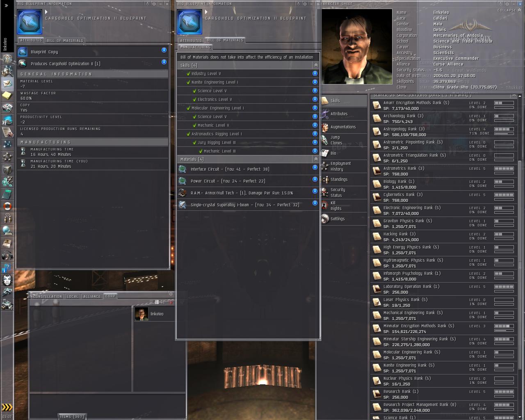525x420 pixels.
Task: Click Amarr Encryption Methods skill book icon
Action: pyautogui.click(x=377, y=106)
